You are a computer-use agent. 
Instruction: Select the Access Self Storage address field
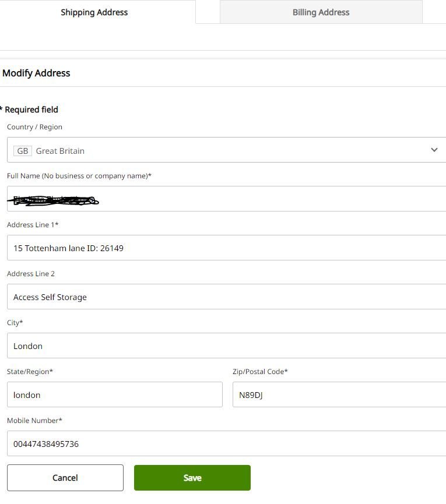(x=226, y=297)
